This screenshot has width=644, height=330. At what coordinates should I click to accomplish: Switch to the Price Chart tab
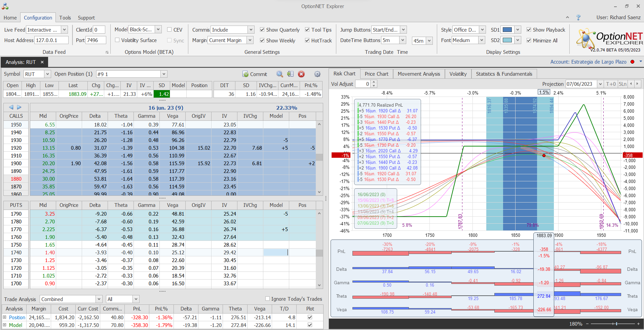[376, 74]
